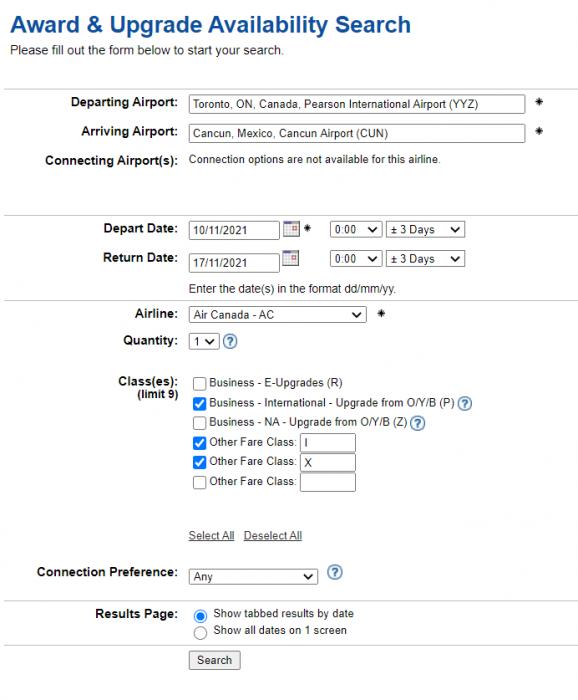Open the Airline dropdown showing Air Canada

[278, 314]
